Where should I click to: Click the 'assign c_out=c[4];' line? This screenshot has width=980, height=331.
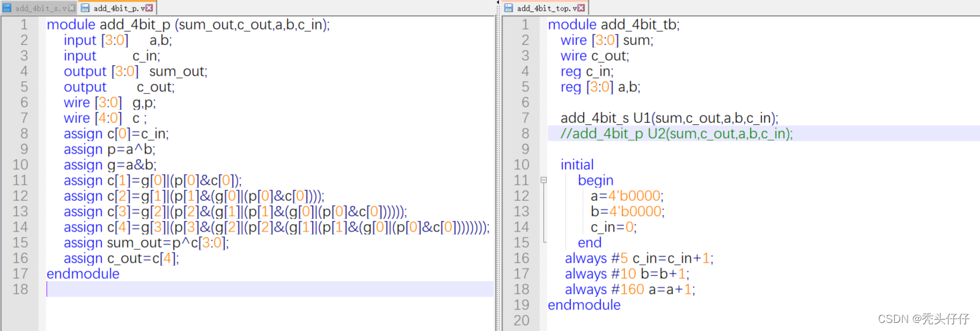[x=121, y=258]
